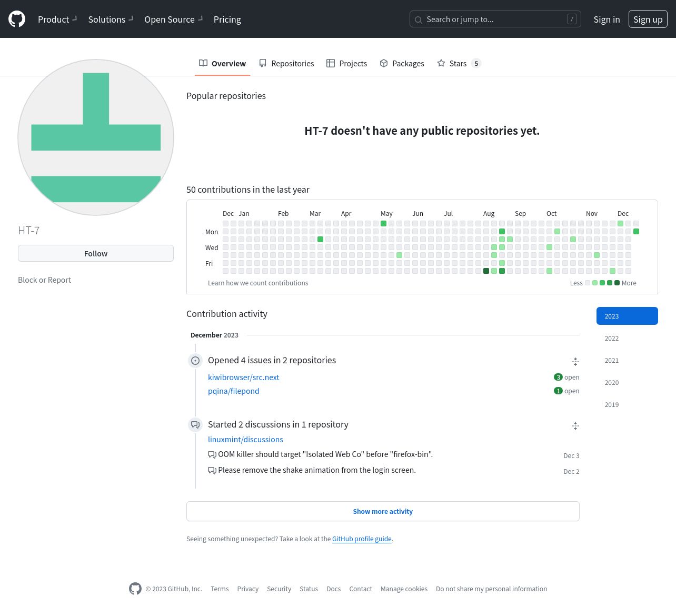Click the star icon on the Stars tab
Viewport: 676px width, 616px height.
click(441, 63)
